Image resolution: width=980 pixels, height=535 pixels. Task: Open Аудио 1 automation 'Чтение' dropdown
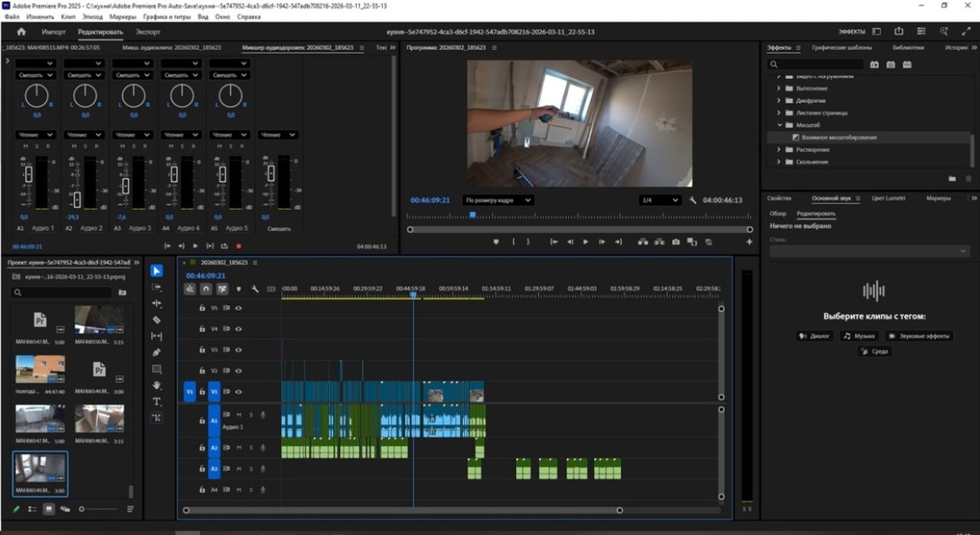(x=36, y=135)
